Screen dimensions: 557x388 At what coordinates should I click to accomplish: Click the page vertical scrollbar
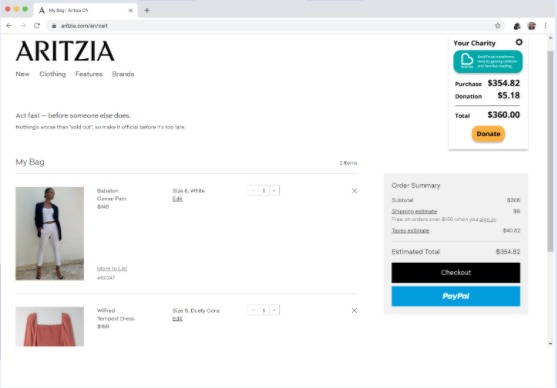click(550, 151)
